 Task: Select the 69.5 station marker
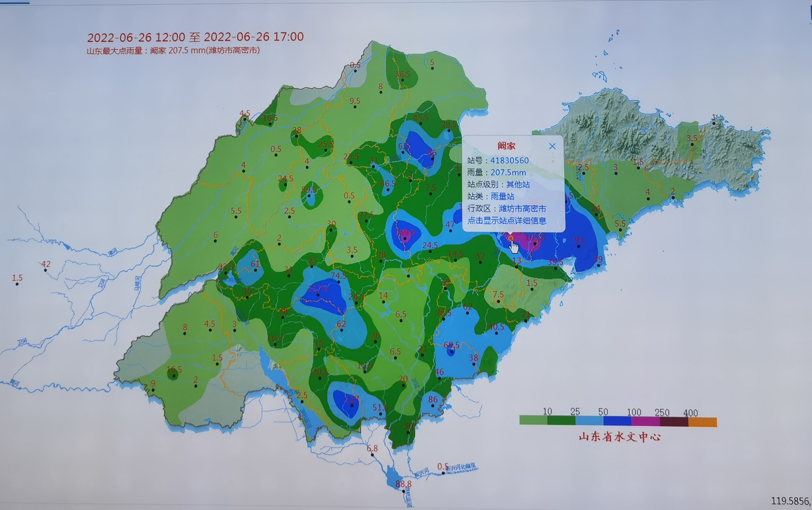tap(451, 351)
